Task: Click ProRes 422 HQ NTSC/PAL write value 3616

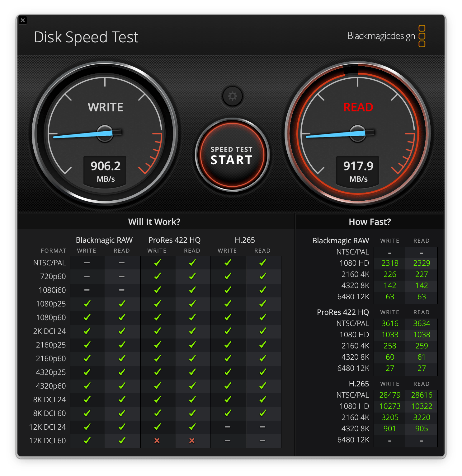Action: click(x=390, y=323)
